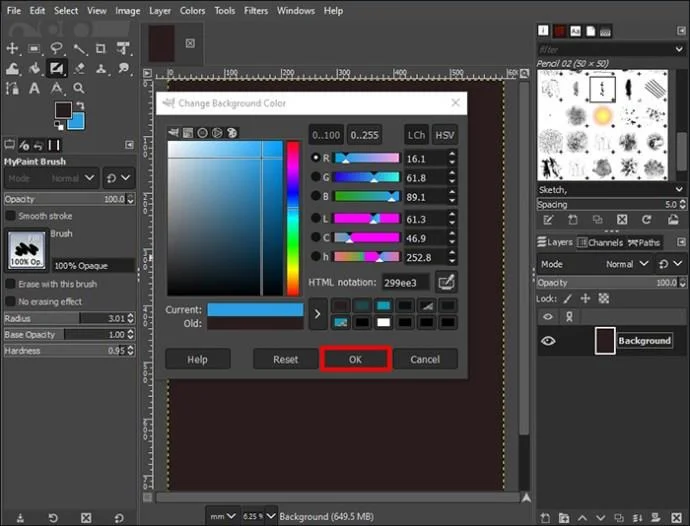Select the C chroma radio button
The image size is (690, 526).
tap(316, 237)
